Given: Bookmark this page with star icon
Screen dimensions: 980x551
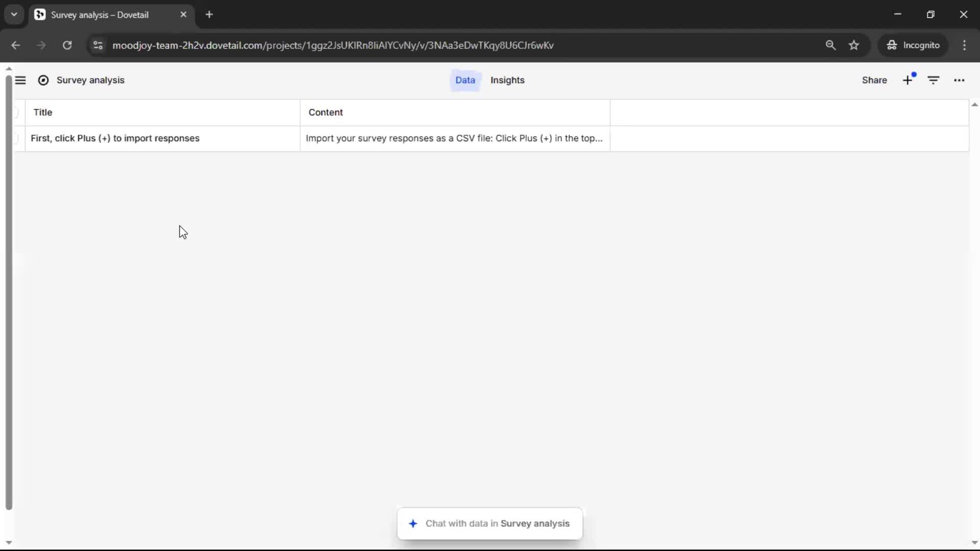Looking at the screenshot, I should click(854, 45).
